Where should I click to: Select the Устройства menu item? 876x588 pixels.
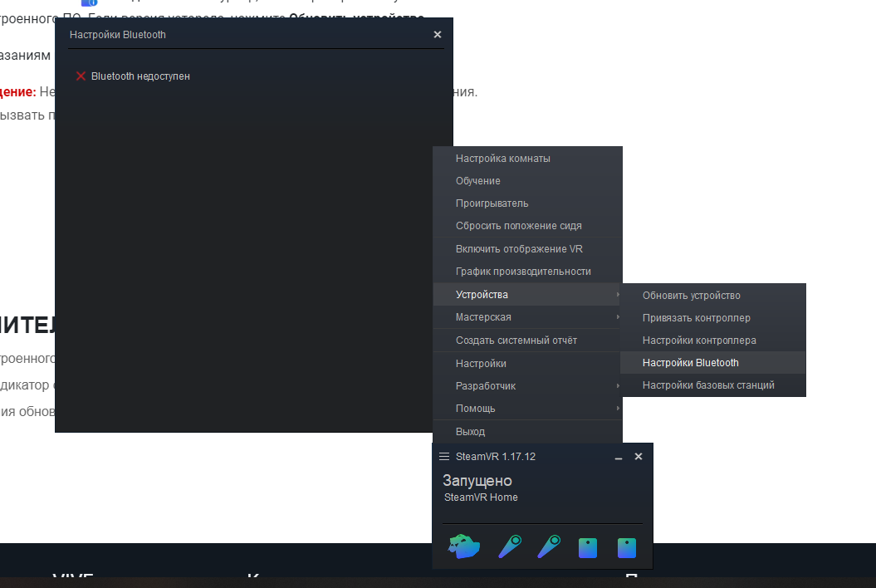[527, 295]
